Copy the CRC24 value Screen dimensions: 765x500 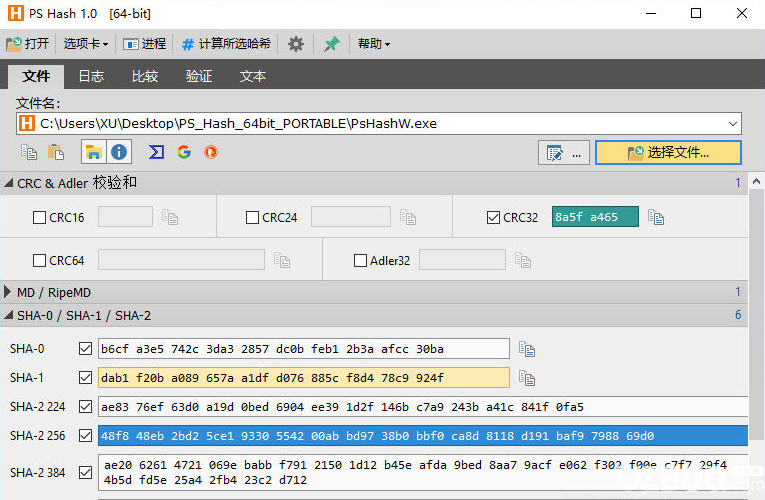tap(407, 217)
